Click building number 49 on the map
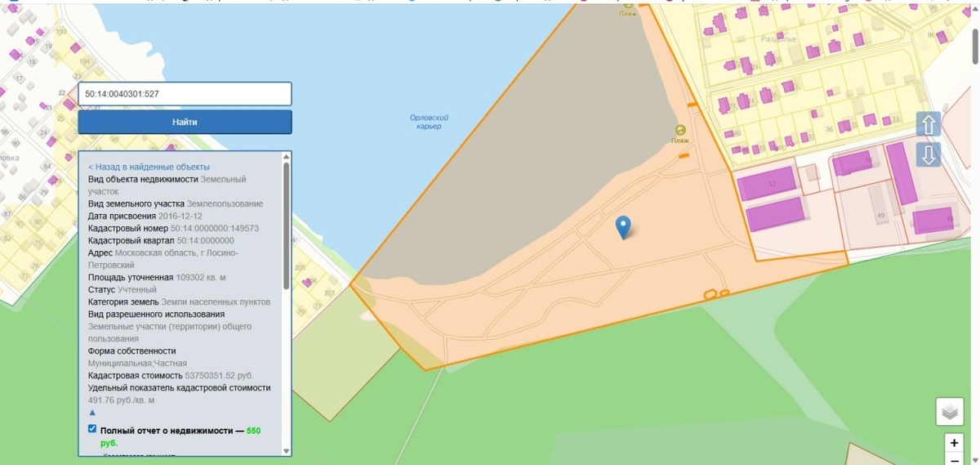 880,216
